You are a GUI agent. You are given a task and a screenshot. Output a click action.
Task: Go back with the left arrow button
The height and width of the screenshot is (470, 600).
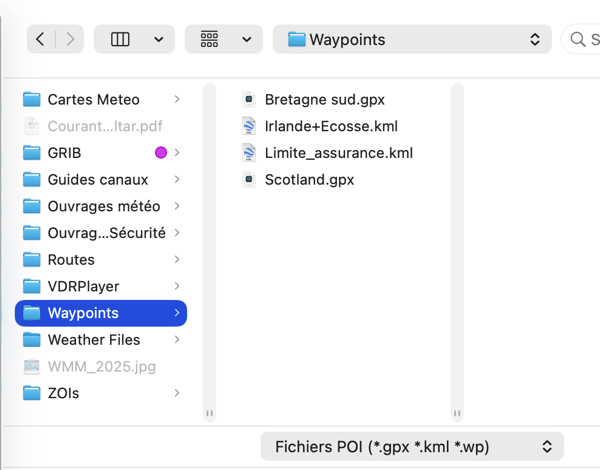coord(40,40)
